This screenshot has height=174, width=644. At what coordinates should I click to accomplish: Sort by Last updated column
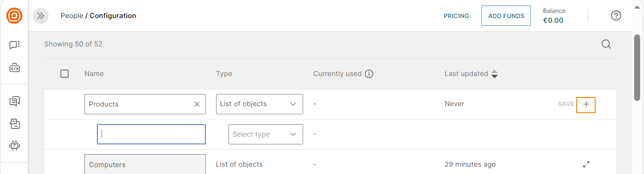[494, 74]
